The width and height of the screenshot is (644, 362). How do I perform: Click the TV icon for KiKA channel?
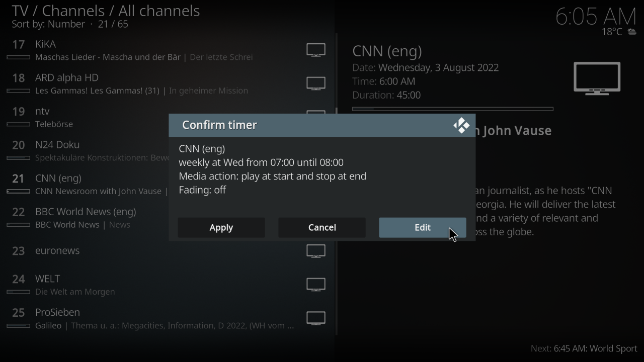pos(315,50)
